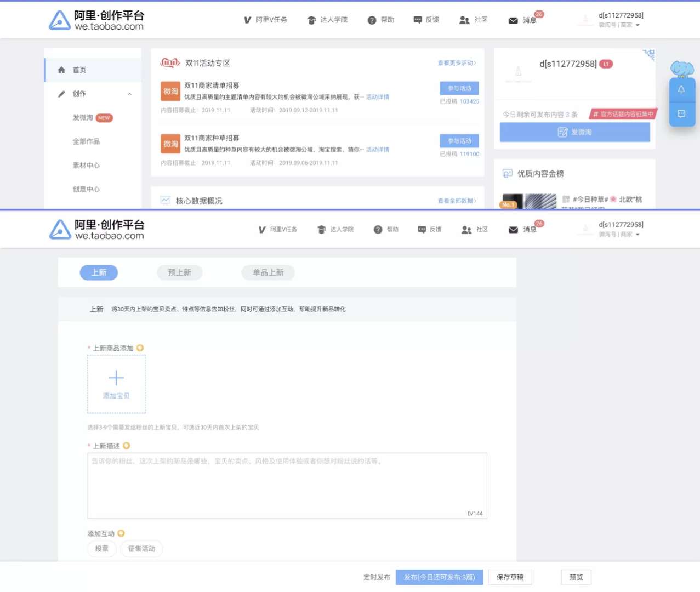The width and height of the screenshot is (700, 592).
Task: Click 定时发布
Action: pyautogui.click(x=377, y=577)
